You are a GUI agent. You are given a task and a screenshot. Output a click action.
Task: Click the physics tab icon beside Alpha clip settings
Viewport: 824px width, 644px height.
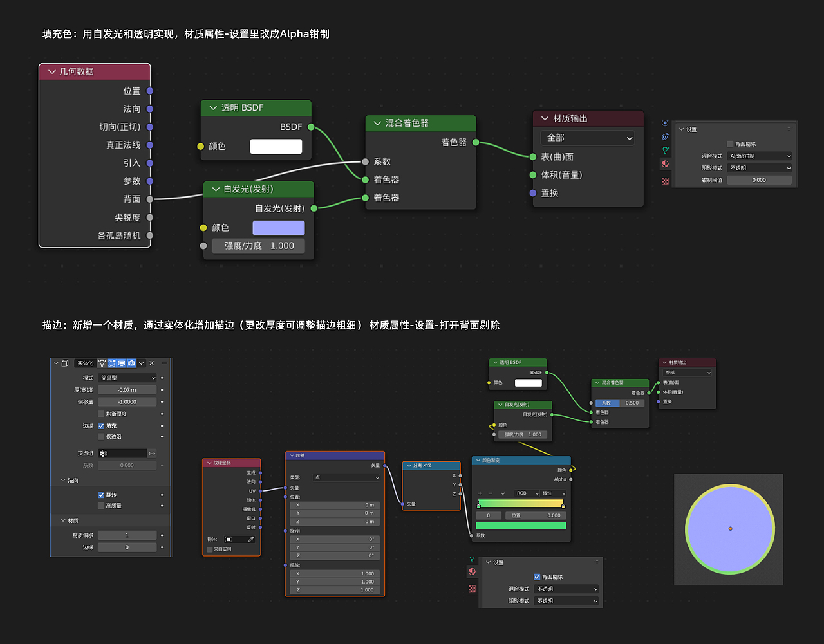pyautogui.click(x=665, y=123)
